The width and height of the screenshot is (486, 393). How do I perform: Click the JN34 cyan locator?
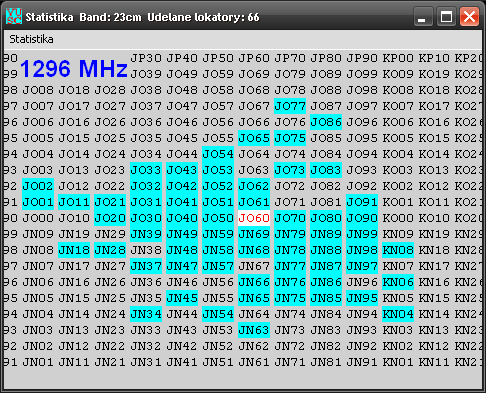point(146,314)
